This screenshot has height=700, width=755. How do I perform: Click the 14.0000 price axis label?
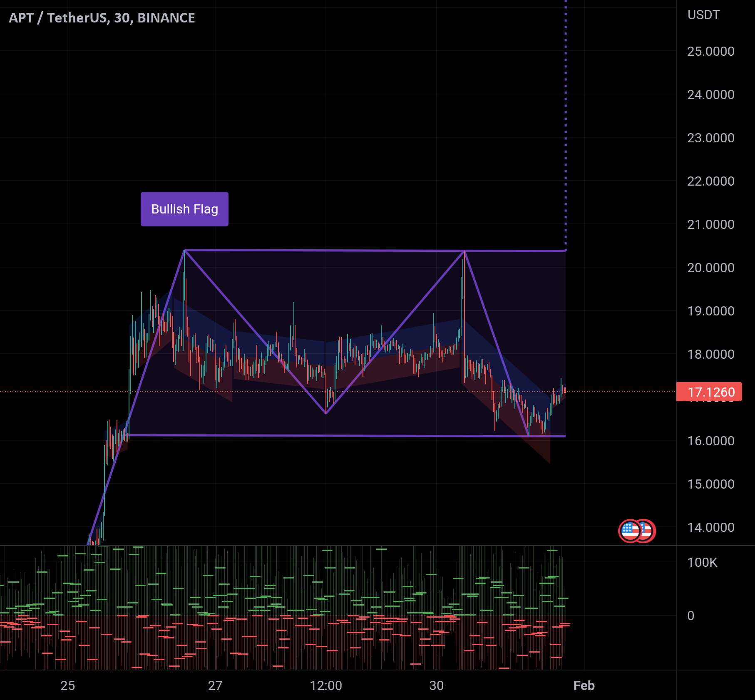tap(710, 527)
